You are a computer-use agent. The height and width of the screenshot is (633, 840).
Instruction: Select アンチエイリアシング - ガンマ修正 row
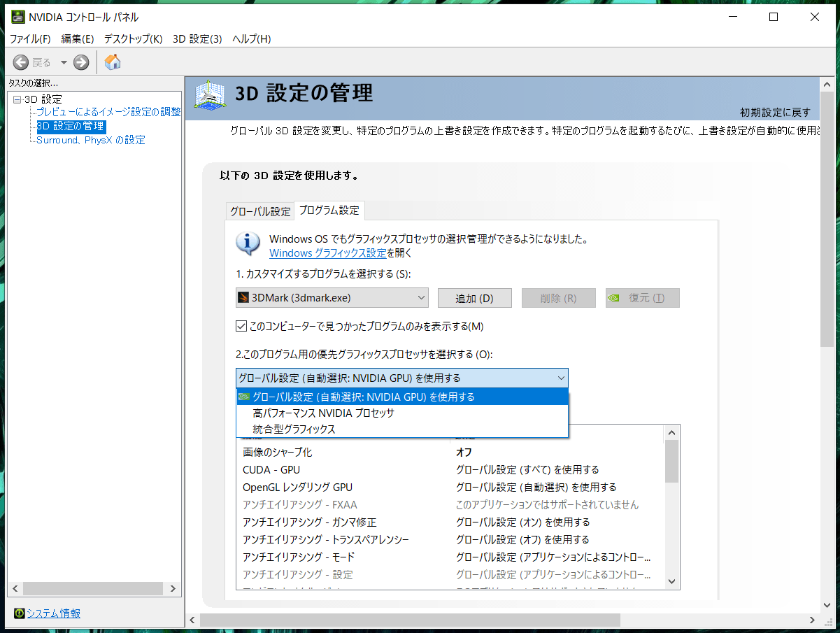point(451,522)
